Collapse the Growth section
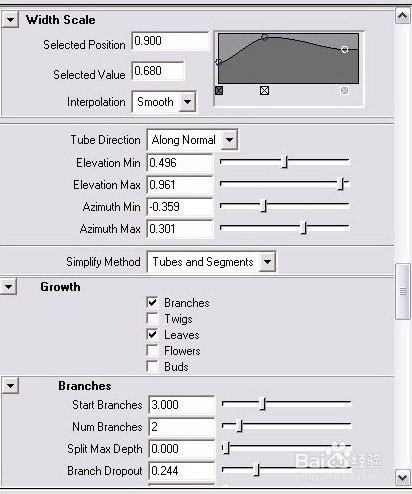This screenshot has height=494, width=412. [9, 287]
